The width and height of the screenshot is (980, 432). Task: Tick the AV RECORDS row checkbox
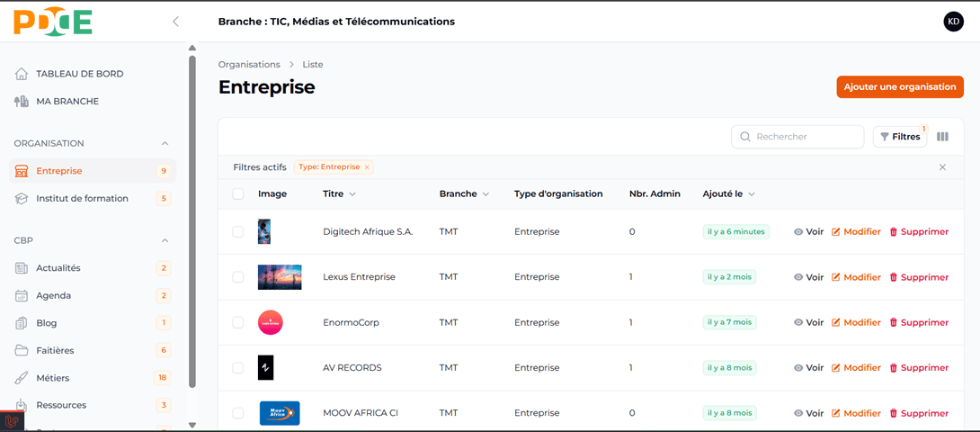click(x=238, y=367)
